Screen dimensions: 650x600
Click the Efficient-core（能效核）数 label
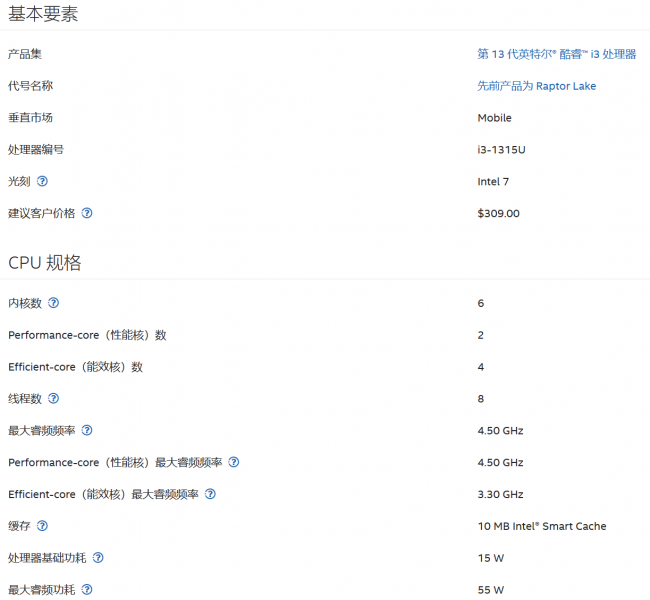75,367
